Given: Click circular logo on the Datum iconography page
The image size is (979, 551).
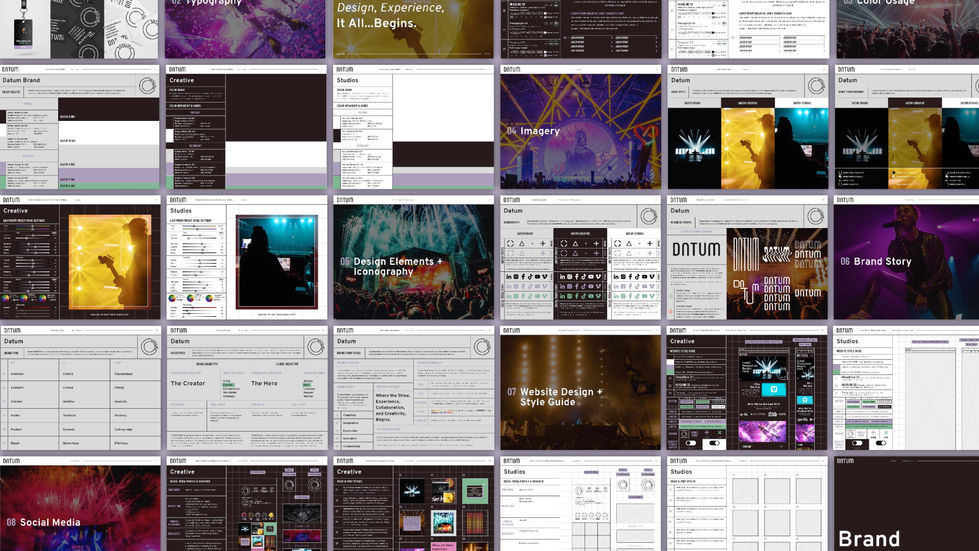Looking at the screenshot, I should (648, 216).
